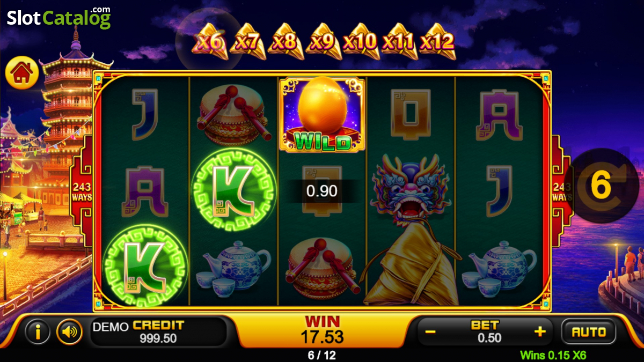Screen dimensions: 644x362
Task: Click the WIN 17.53 display
Action: pos(323,329)
